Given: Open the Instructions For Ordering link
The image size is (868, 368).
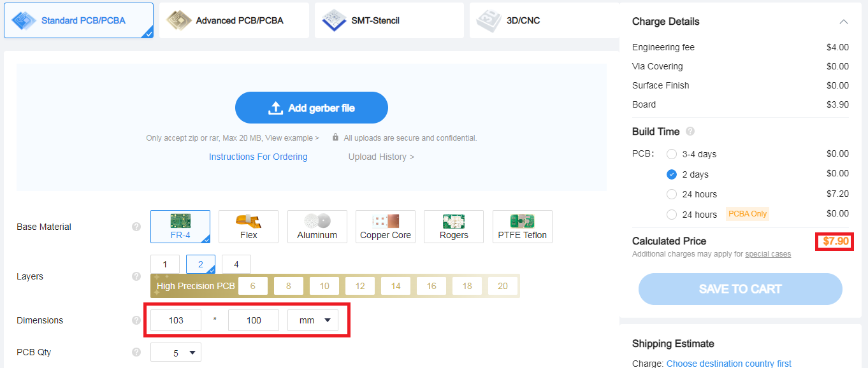Looking at the screenshot, I should (258, 157).
